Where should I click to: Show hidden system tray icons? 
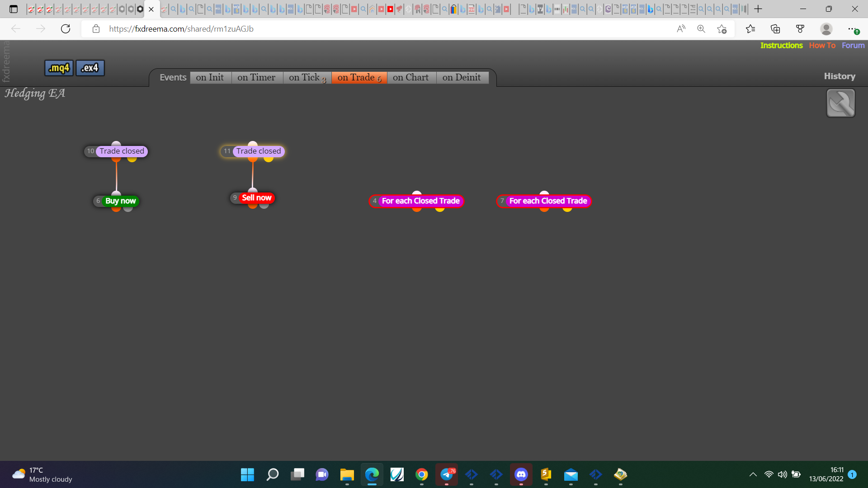tap(753, 474)
